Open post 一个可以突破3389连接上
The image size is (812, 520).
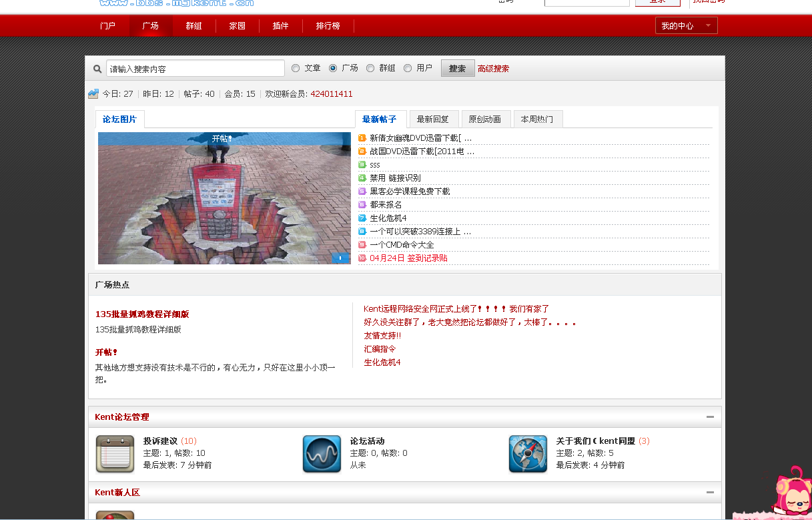point(420,232)
